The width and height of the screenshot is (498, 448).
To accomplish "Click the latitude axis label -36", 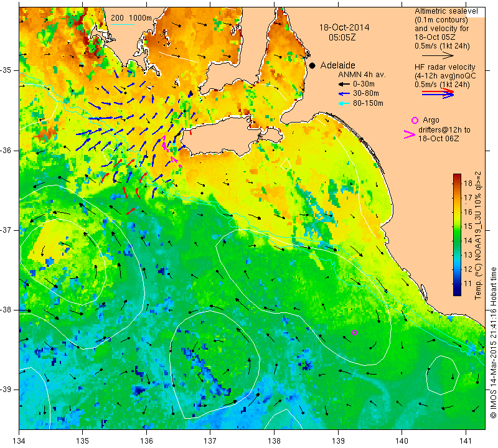I will coord(7,150).
